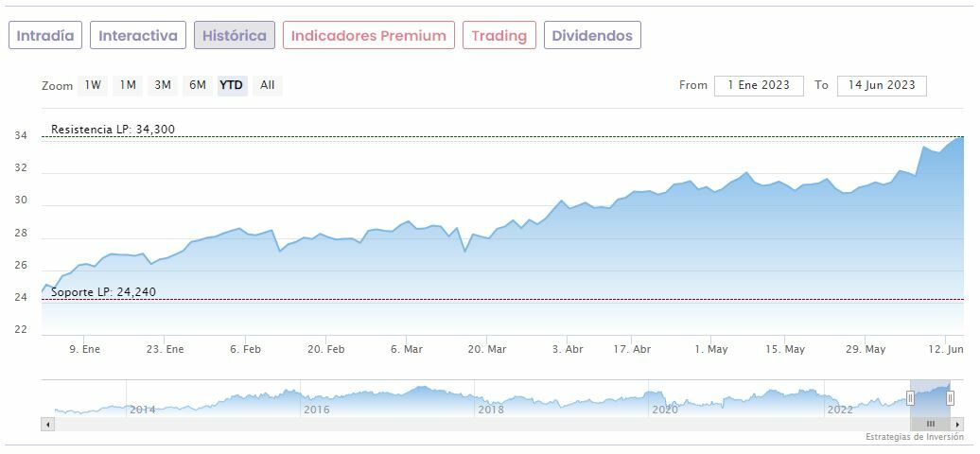Click the navigator left range handle

tap(911, 398)
